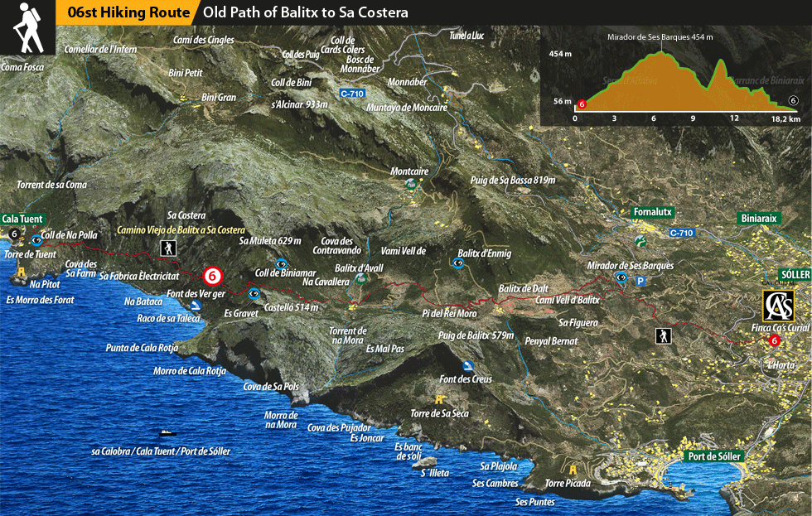This screenshot has width=812, height=516.
Task: Click the large red route 6 marker
Action: pos(213,276)
